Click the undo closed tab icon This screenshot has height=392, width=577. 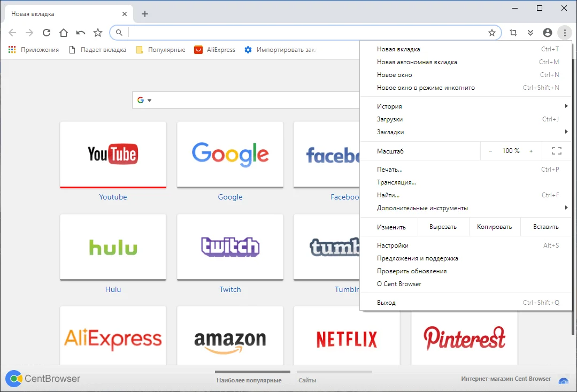click(x=81, y=33)
